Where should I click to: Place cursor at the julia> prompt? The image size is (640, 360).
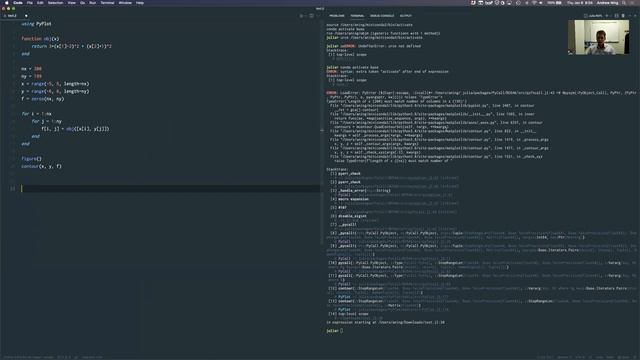pyautogui.click(x=342, y=331)
